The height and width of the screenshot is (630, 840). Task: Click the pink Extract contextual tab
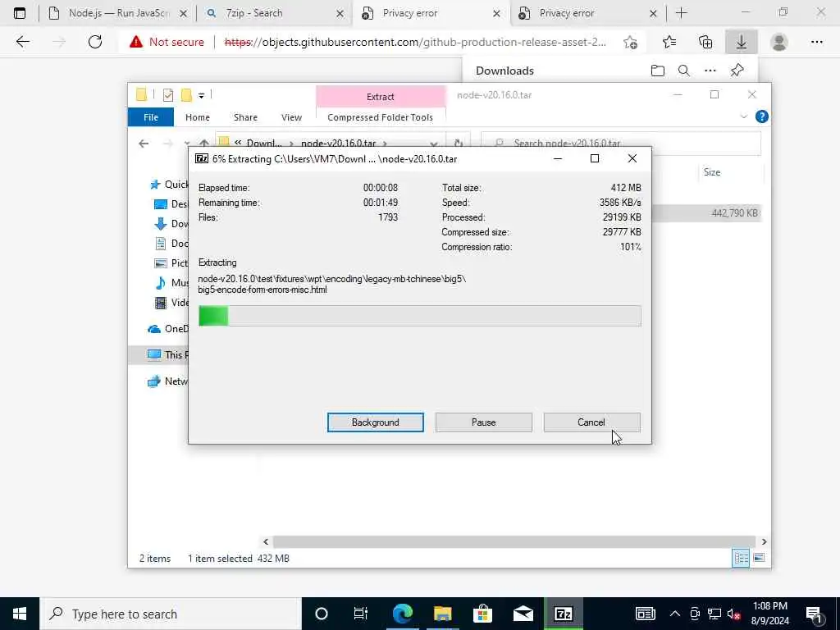pos(381,97)
